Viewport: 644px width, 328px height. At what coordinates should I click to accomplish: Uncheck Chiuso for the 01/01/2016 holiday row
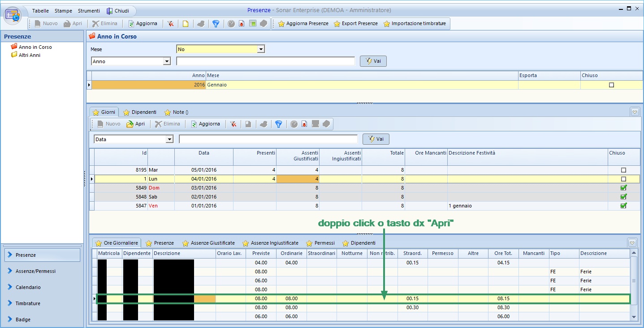tap(623, 206)
